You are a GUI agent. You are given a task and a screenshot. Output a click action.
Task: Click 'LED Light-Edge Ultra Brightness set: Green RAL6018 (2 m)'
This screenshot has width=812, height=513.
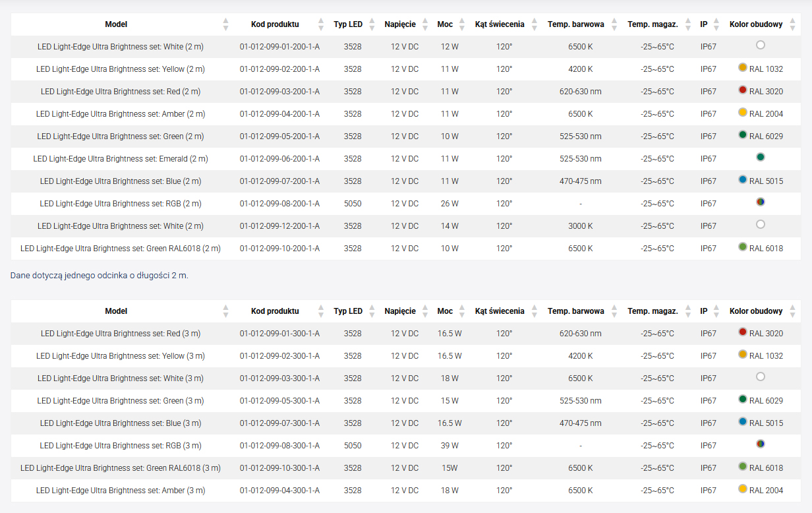pos(121,249)
